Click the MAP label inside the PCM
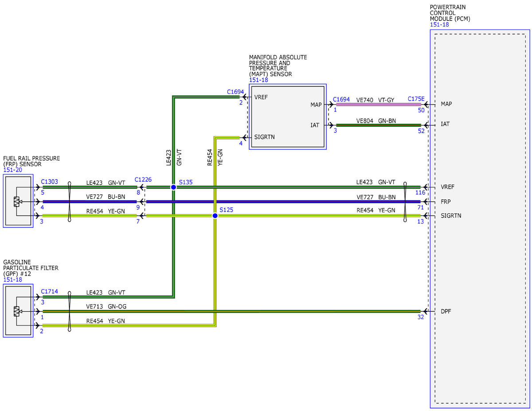Image resolution: width=532 pixels, height=411 pixels. [x=446, y=104]
